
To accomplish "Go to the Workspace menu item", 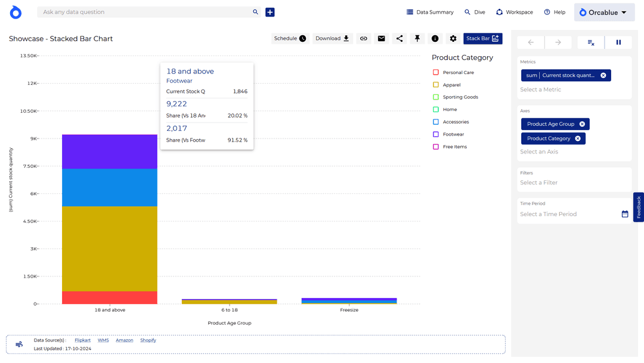I will (x=514, y=12).
